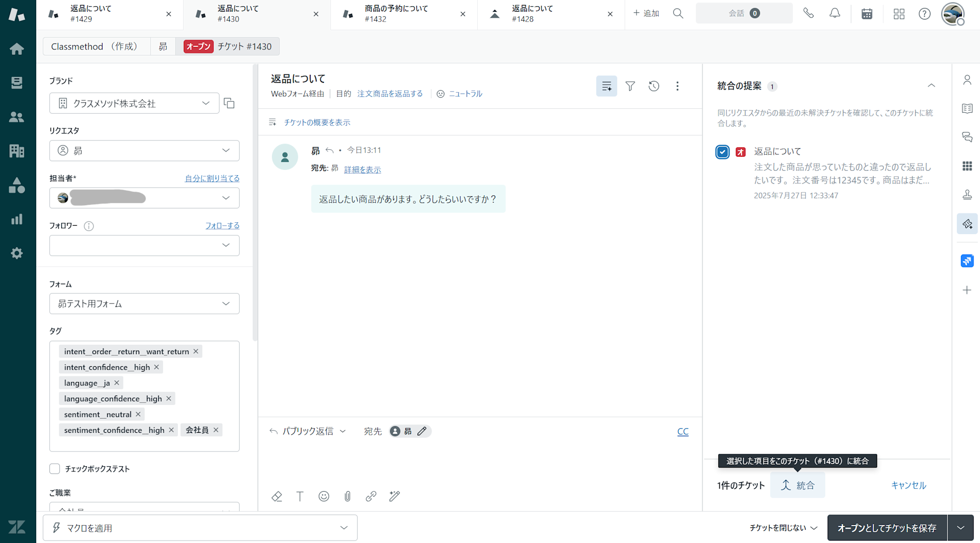Open the Customers icon in sidebar
This screenshot has height=543, width=980.
click(x=17, y=117)
